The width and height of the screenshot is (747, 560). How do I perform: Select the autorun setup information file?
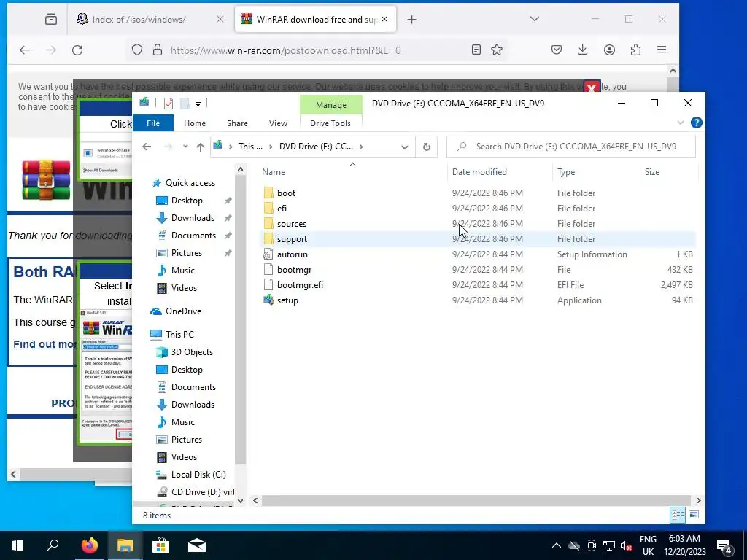pos(292,254)
